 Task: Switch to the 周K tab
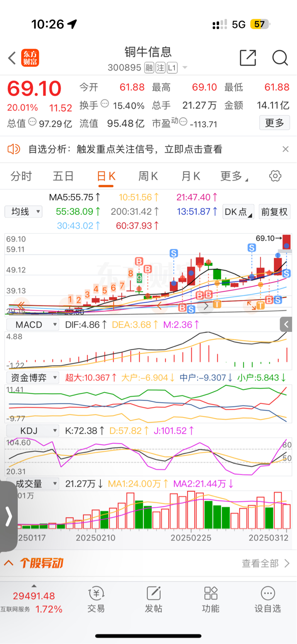click(x=148, y=176)
